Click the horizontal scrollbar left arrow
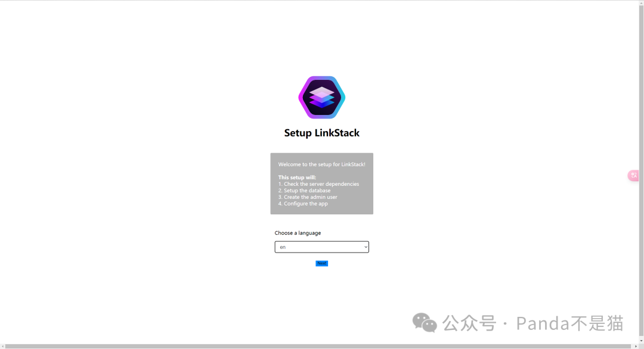The height and width of the screenshot is (349, 644). [x=2, y=347]
